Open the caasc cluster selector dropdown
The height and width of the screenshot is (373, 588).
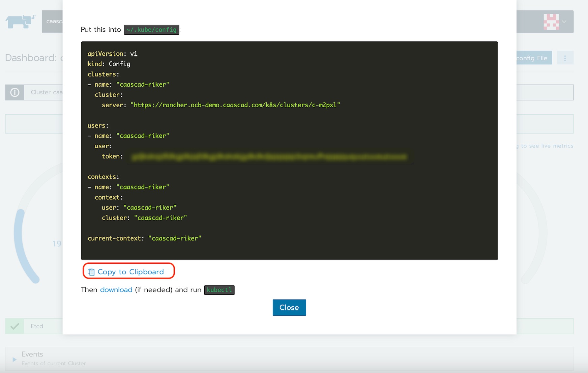[x=52, y=22]
